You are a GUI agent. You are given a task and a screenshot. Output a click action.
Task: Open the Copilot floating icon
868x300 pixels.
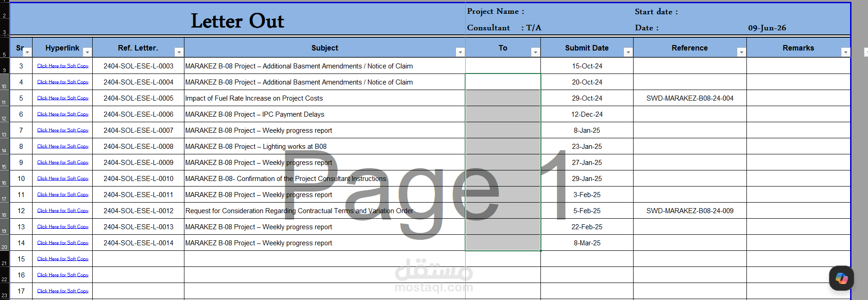click(841, 278)
